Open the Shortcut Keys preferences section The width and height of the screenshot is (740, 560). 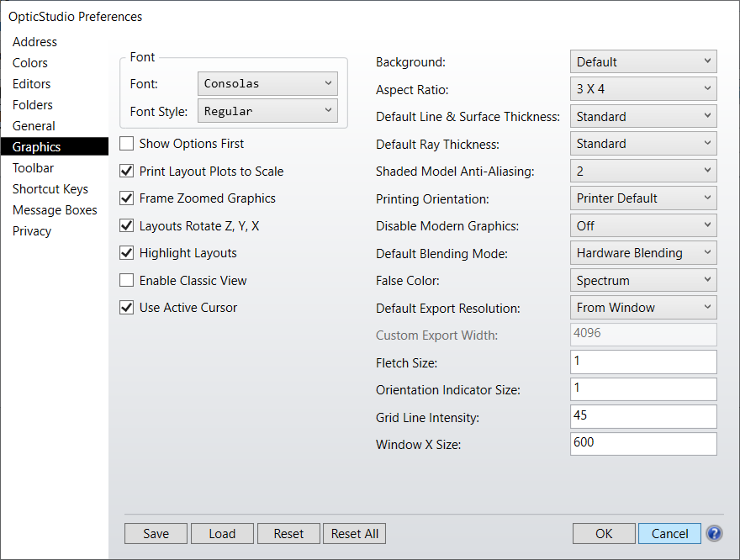pos(50,189)
